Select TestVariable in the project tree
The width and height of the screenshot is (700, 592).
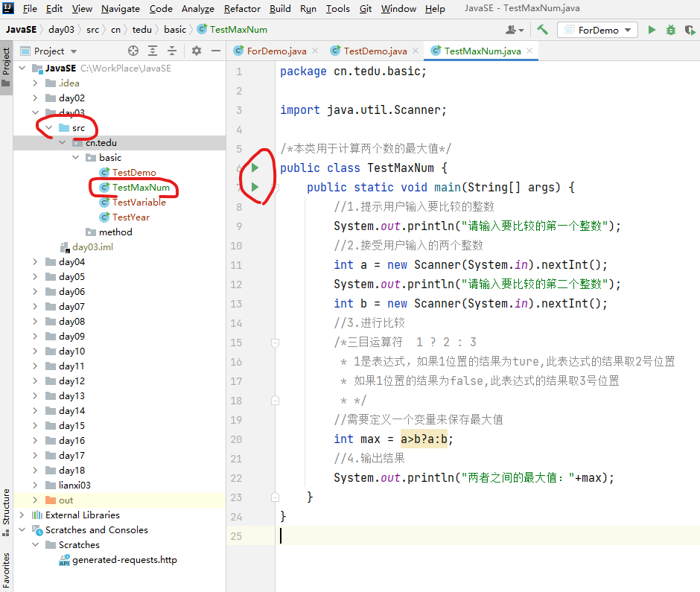pos(139,203)
